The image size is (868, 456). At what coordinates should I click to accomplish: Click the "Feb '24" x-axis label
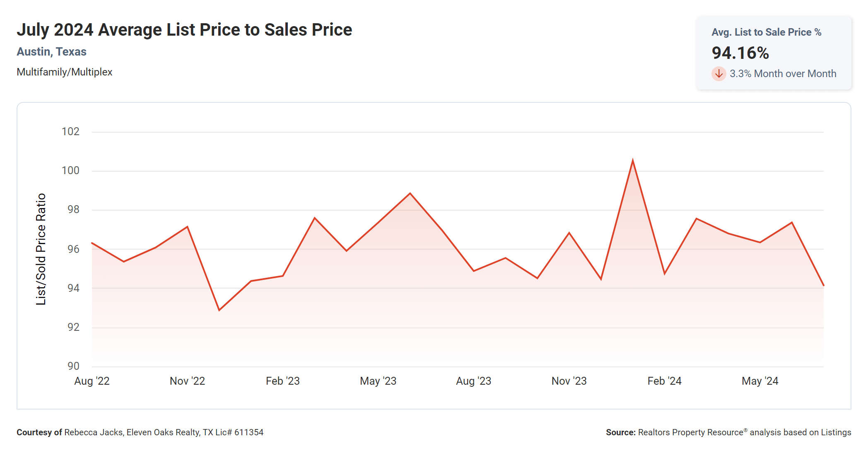click(x=664, y=381)
